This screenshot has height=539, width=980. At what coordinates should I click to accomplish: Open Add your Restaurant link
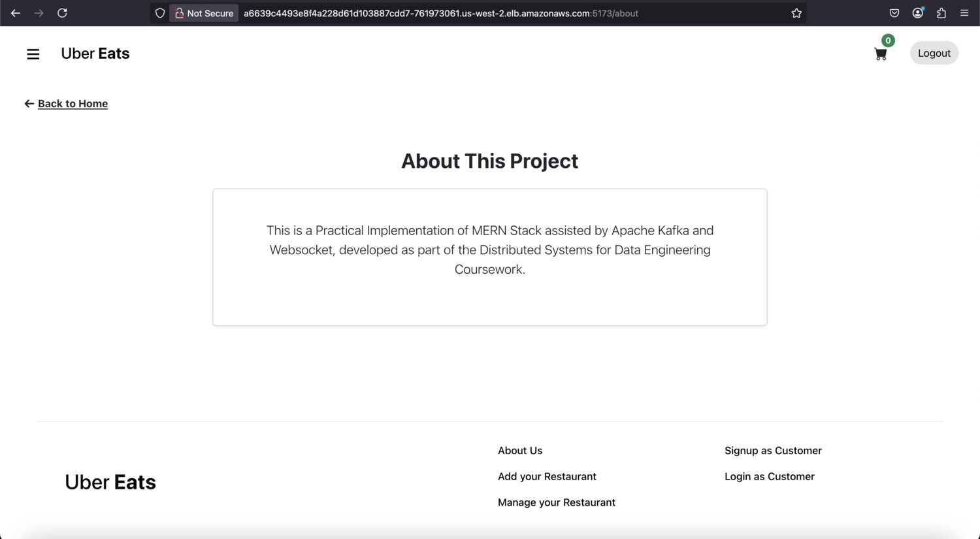pyautogui.click(x=547, y=477)
